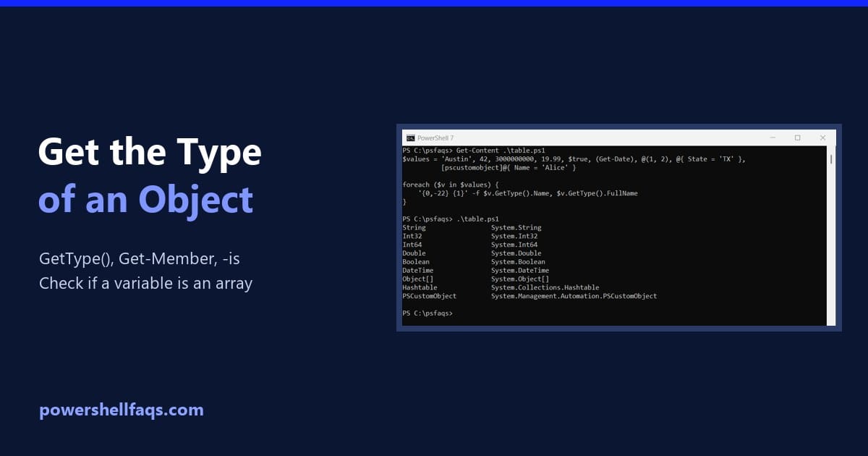
Task: Click the 'System.Boolean' full name output
Action: pyautogui.click(x=518, y=262)
